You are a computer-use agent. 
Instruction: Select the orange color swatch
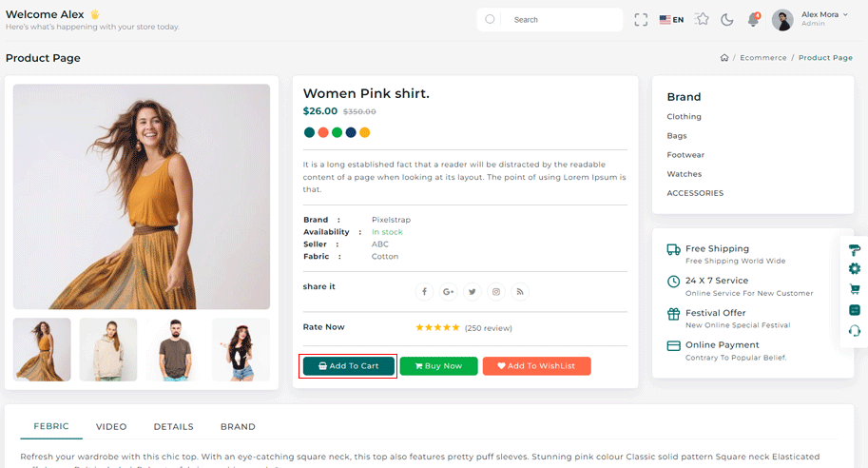[x=323, y=132]
